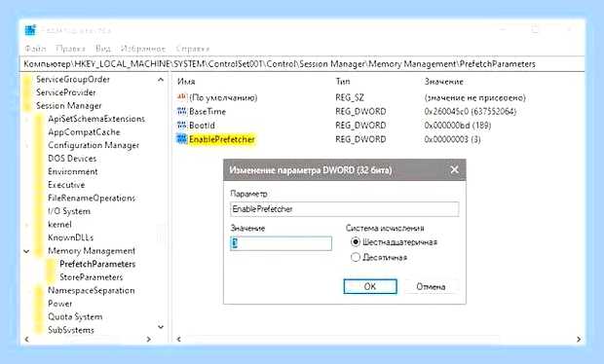This screenshot has height=364, width=604.
Task: Click the REG_SZ type cell
Action: 350,97
